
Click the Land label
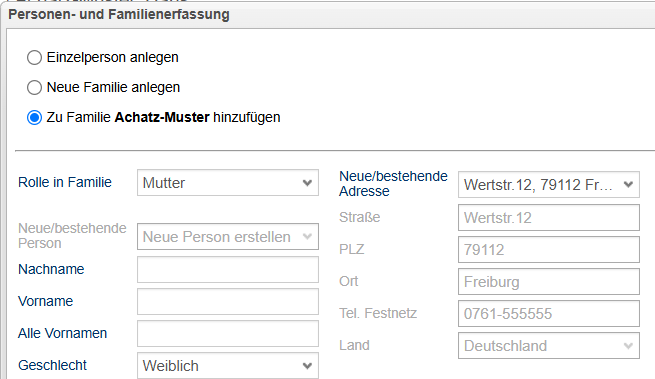click(x=354, y=345)
